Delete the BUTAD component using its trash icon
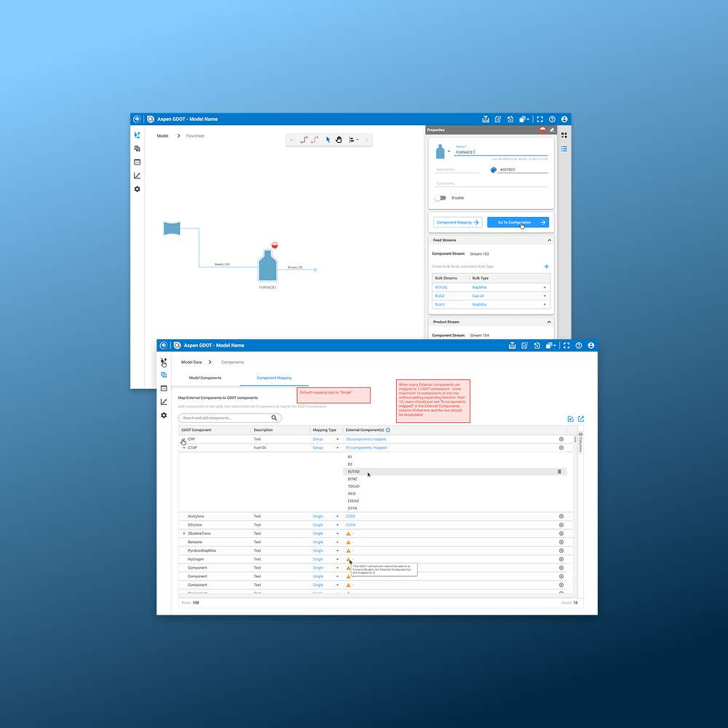The image size is (728, 728). coord(559,472)
